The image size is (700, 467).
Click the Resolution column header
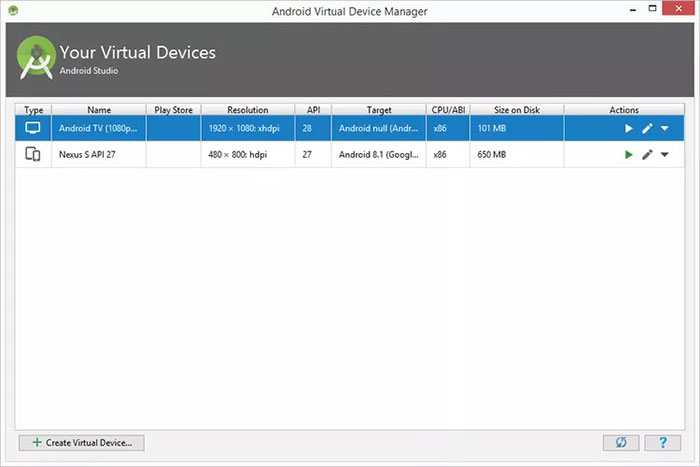247,110
